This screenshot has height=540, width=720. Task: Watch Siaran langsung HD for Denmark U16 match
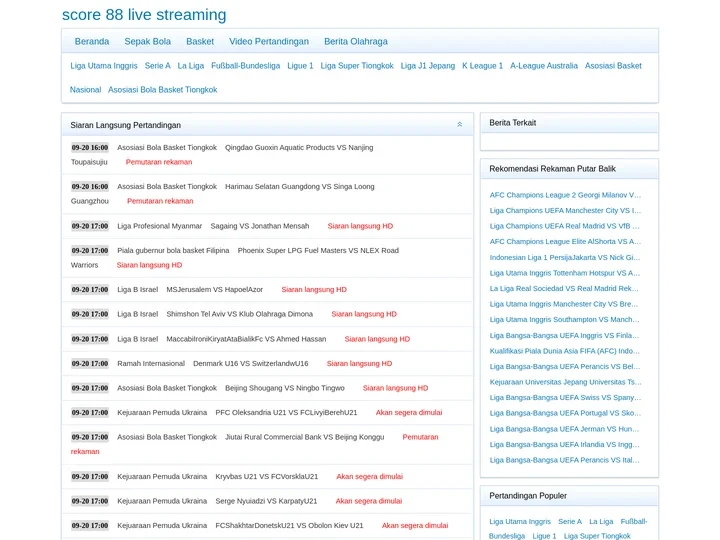tap(360, 364)
